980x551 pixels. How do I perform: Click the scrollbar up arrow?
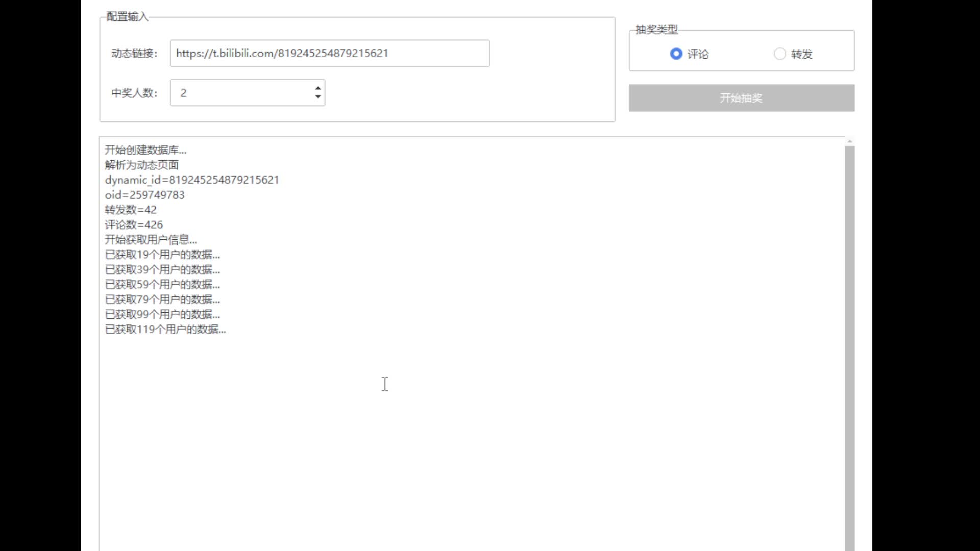[849, 141]
